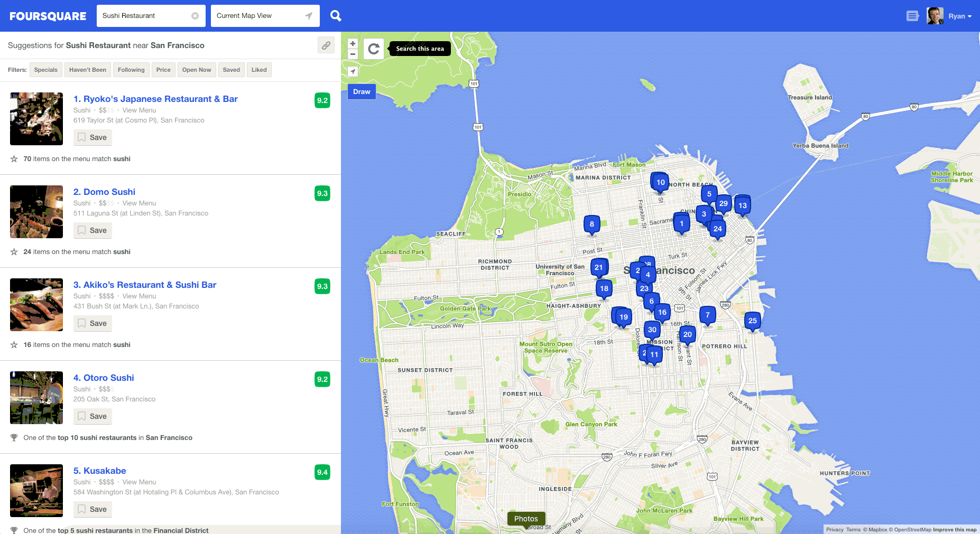This screenshot has width=980, height=534.
Task: Save Kusakabe
Action: pos(93,509)
